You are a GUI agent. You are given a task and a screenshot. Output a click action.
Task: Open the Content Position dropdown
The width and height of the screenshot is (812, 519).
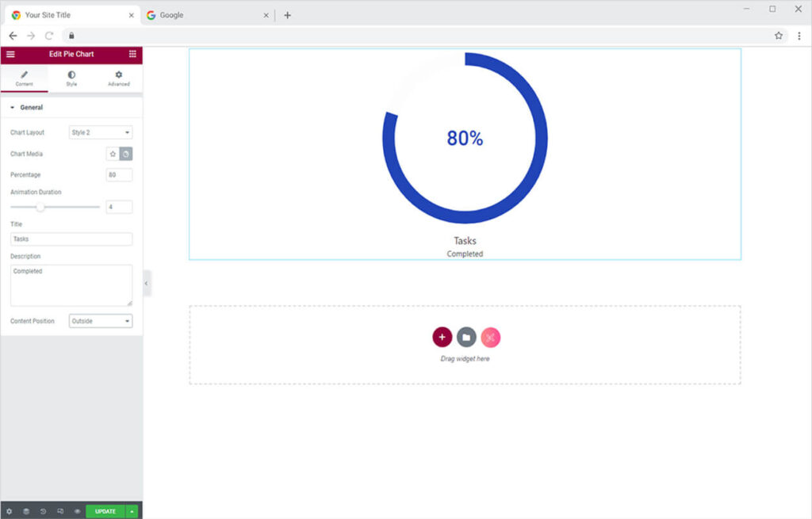point(101,321)
